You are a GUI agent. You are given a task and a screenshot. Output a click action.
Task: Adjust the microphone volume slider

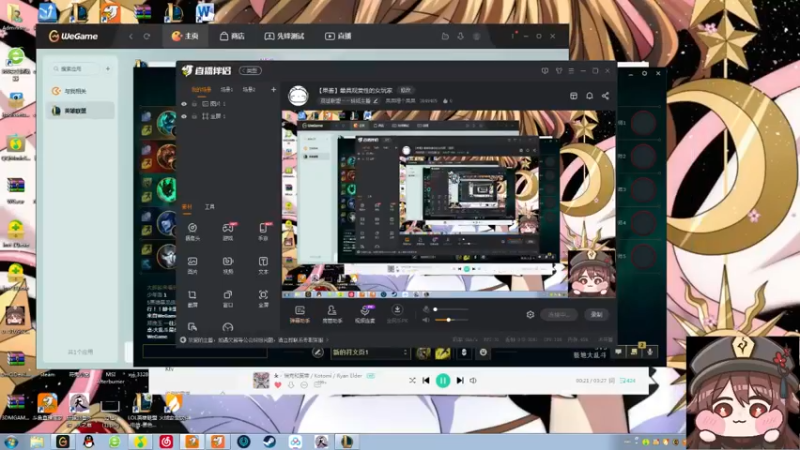point(451,309)
